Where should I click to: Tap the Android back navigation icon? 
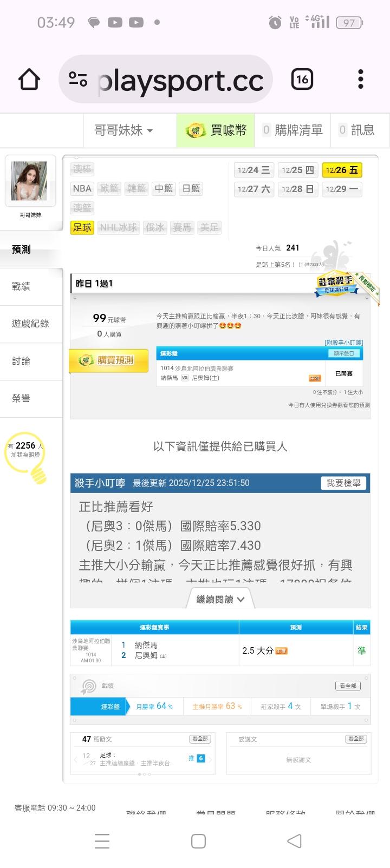[x=294, y=840]
